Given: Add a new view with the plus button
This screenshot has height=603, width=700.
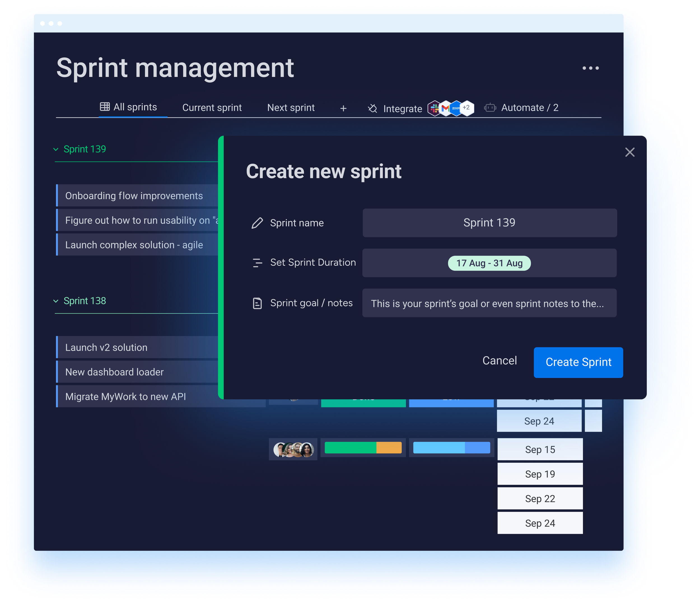Looking at the screenshot, I should pos(343,108).
